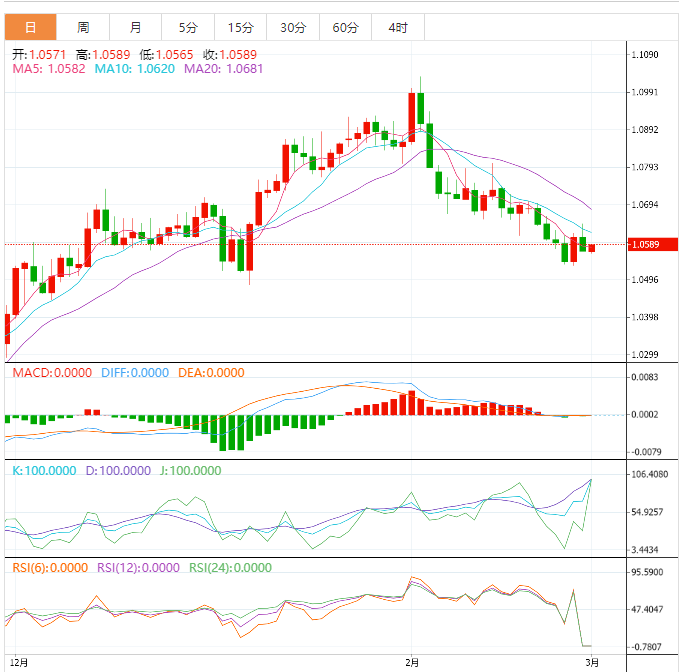Click the DEA value label

(x=211, y=373)
